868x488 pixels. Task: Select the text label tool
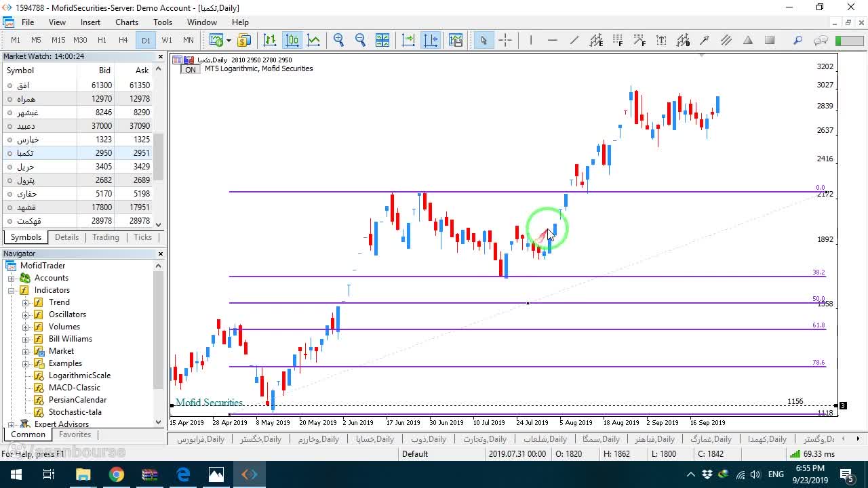coord(661,40)
